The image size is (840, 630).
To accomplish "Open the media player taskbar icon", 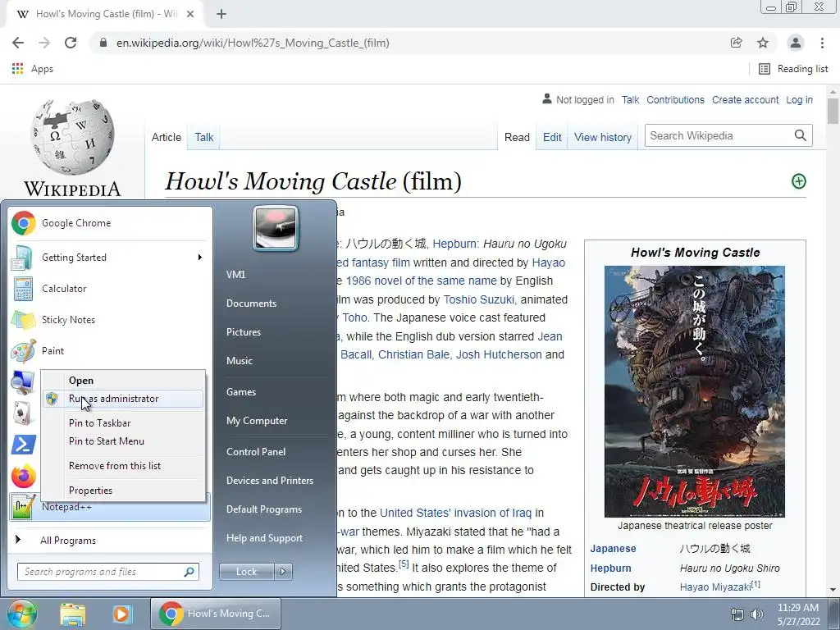I will 122,614.
